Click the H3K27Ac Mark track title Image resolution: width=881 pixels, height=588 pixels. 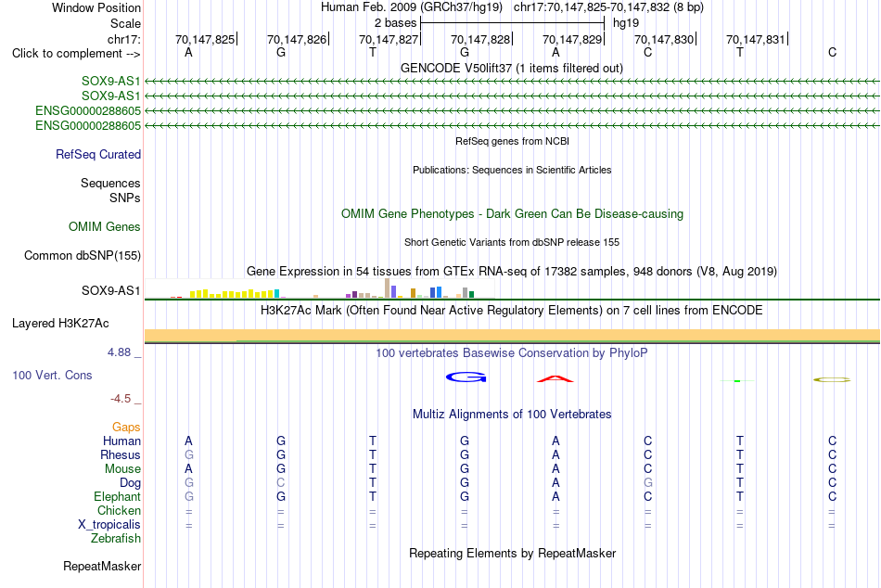click(512, 311)
